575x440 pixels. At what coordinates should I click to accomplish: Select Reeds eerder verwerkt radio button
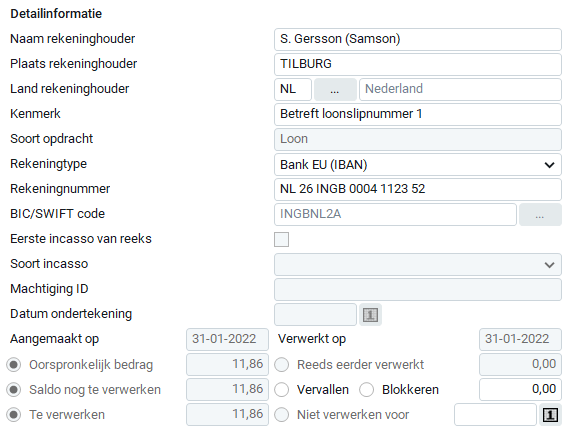coord(282,365)
